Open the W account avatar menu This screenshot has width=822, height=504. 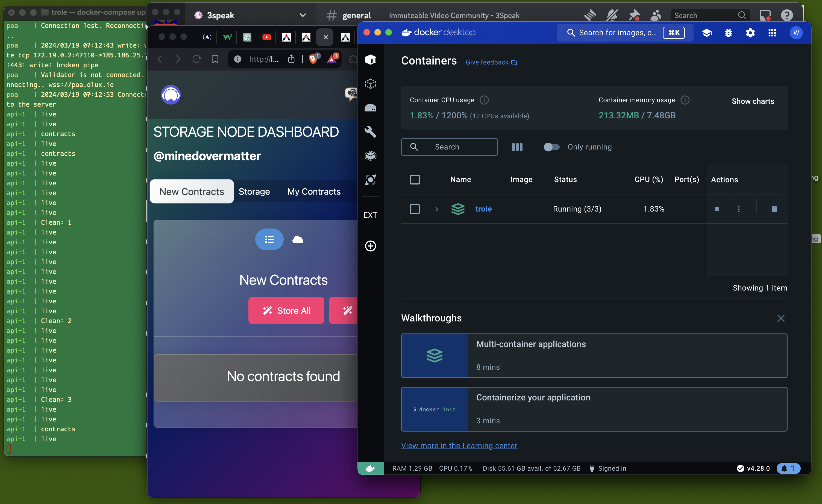coord(796,33)
